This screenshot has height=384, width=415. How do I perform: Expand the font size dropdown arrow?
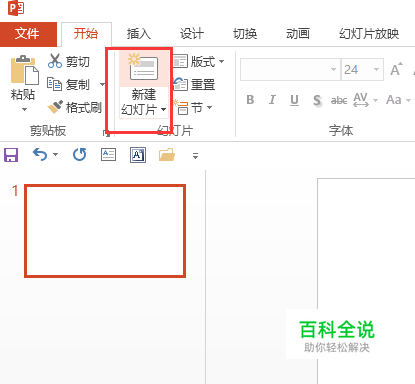pos(377,70)
